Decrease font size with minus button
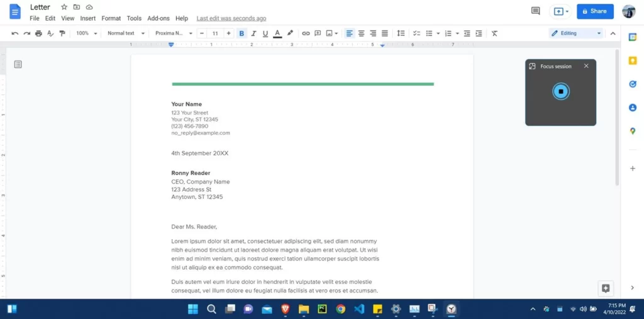Viewport: 644px width, 319px height. coord(202,33)
